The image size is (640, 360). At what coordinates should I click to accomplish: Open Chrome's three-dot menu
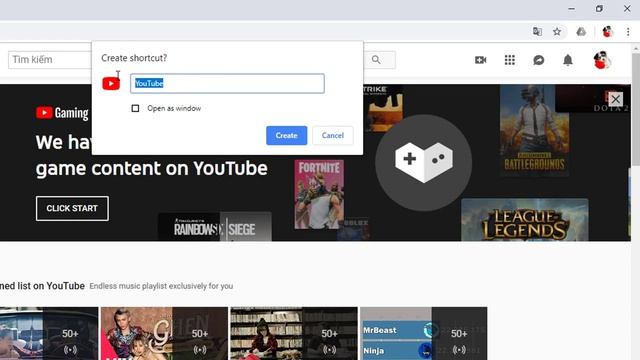[628, 31]
